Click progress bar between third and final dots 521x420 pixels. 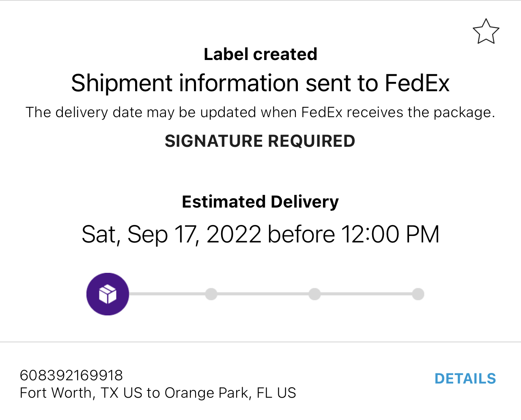click(x=366, y=294)
